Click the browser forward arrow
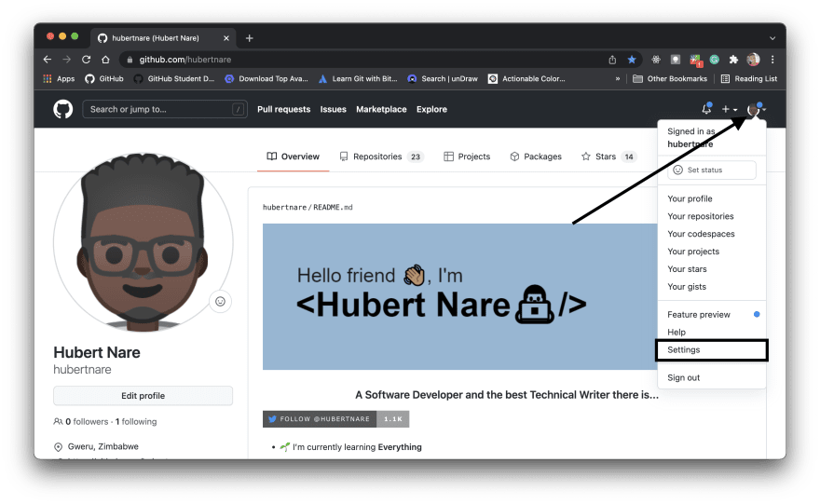 67,60
